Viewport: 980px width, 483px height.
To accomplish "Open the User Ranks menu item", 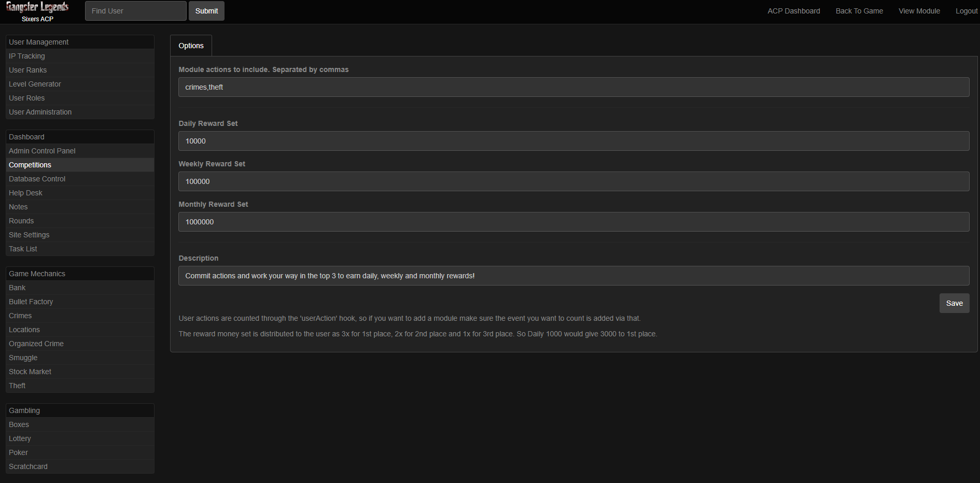I will pyautogui.click(x=28, y=70).
